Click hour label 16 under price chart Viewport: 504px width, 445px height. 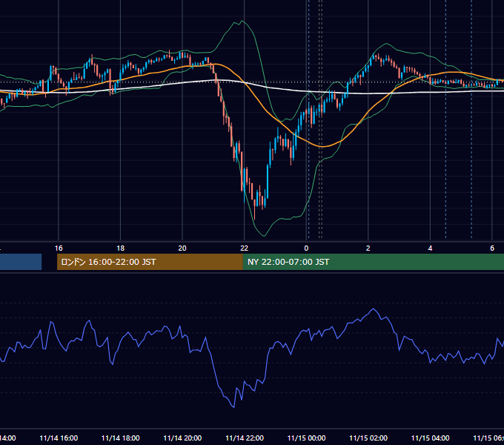[59, 248]
